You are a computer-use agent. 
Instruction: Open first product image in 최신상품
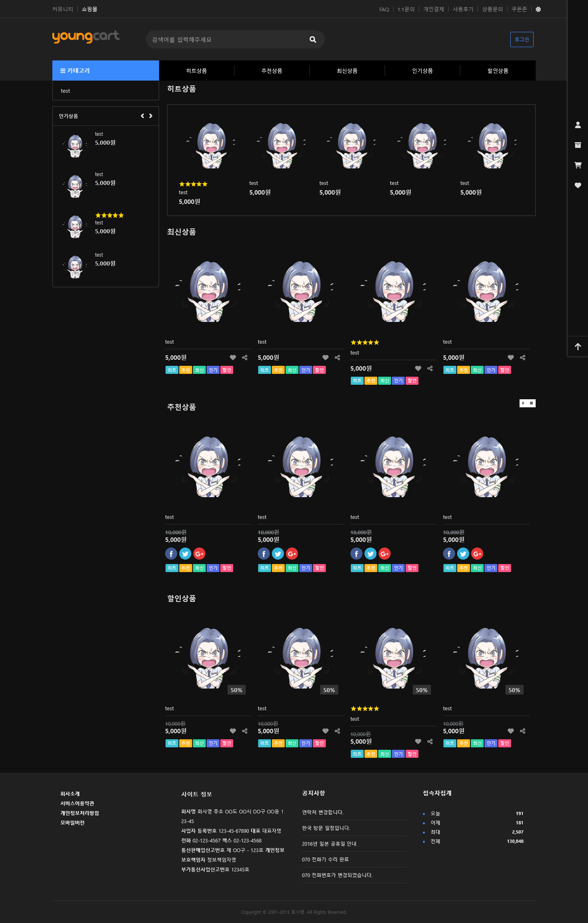click(x=208, y=291)
